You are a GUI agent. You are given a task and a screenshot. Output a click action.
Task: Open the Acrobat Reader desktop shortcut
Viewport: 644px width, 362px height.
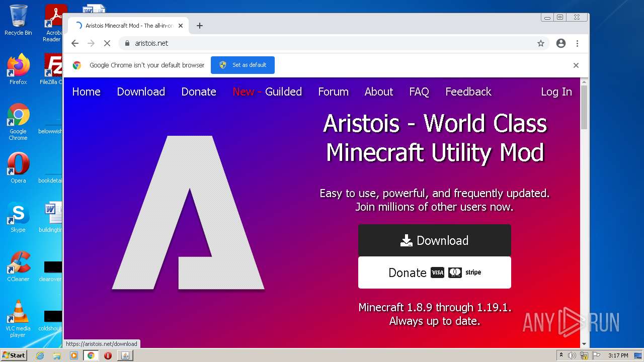pyautogui.click(x=53, y=23)
